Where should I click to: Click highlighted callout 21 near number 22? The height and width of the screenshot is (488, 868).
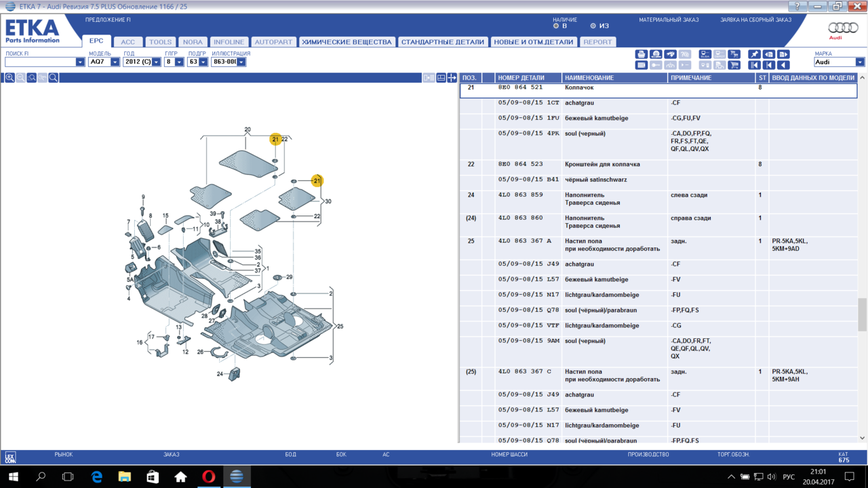pos(275,139)
